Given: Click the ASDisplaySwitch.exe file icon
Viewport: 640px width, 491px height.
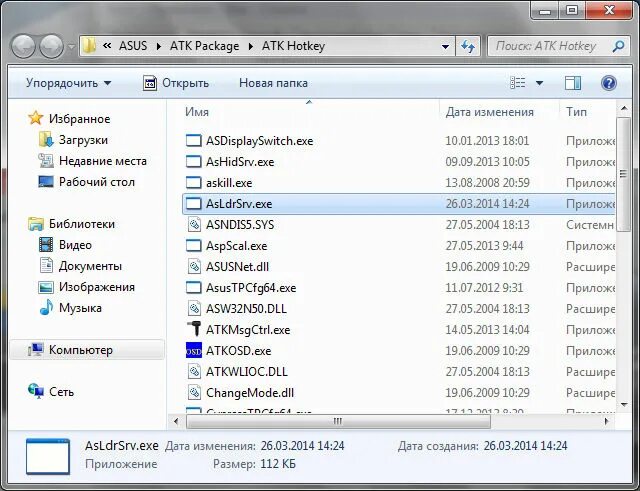Looking at the screenshot, I should 193,141.
